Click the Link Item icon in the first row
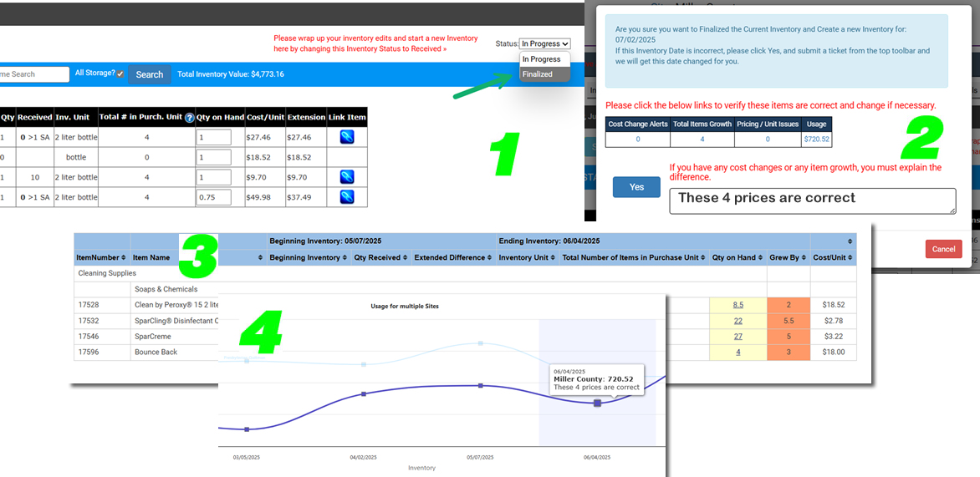Screen dimensions: 980x477 pyautogui.click(x=346, y=137)
